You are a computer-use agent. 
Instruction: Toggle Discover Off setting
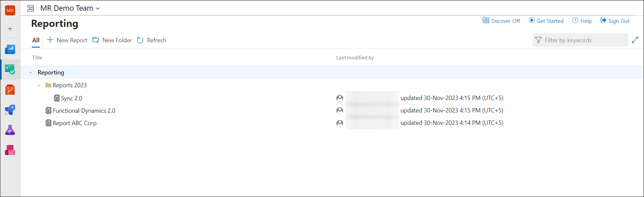click(x=501, y=21)
